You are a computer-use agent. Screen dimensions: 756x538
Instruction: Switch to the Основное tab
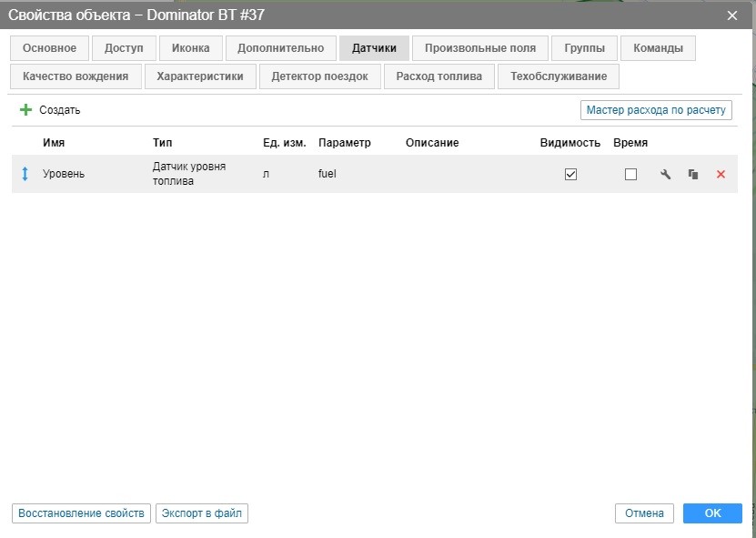(50, 48)
